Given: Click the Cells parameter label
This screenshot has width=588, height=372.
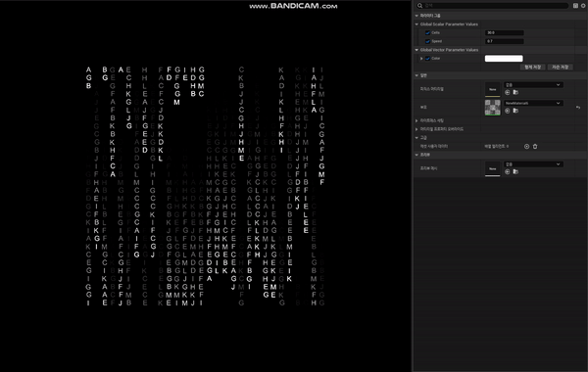Looking at the screenshot, I should click(x=435, y=33).
